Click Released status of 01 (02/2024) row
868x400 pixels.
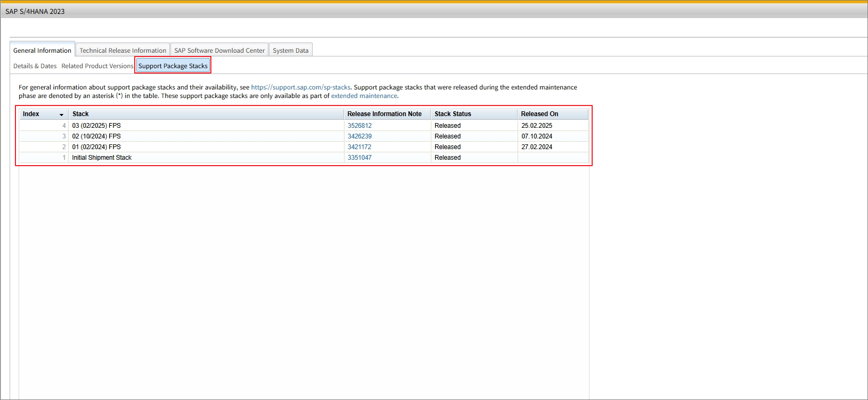[447, 147]
